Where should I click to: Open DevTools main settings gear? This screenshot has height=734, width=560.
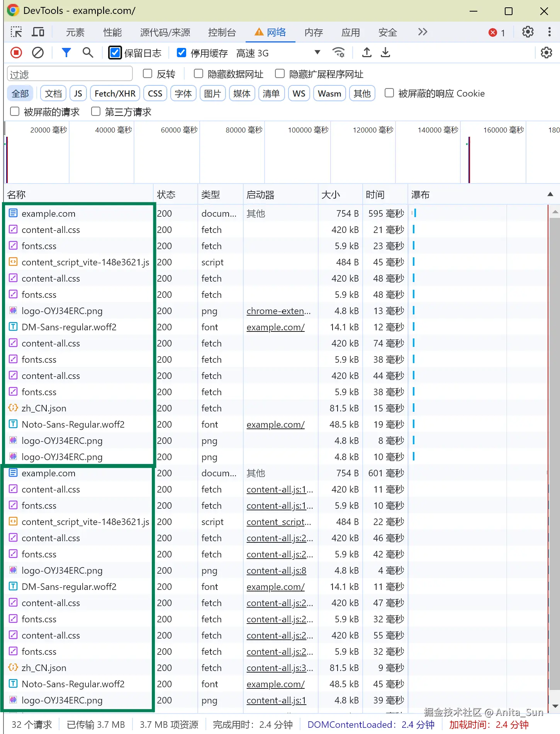[528, 32]
